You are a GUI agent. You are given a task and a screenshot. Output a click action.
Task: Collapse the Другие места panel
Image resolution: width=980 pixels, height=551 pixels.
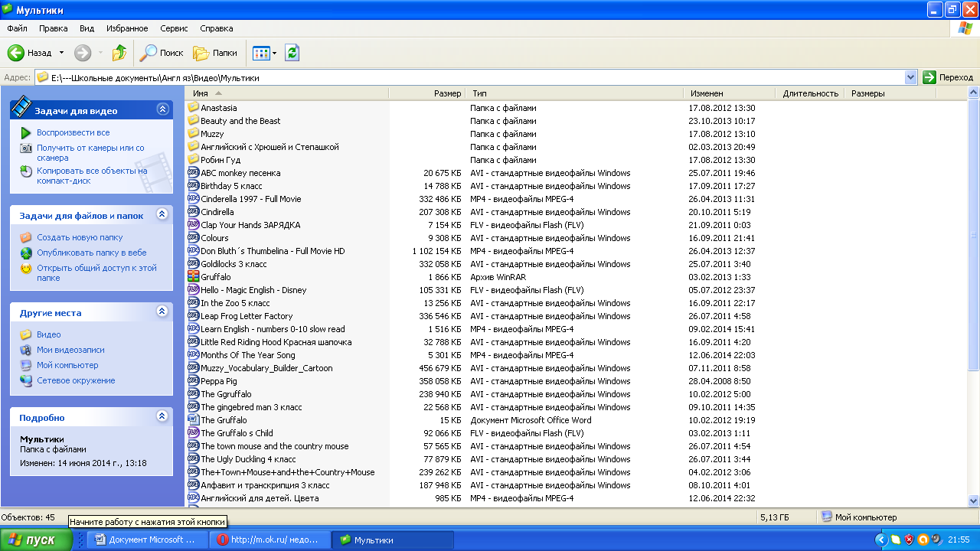(162, 311)
